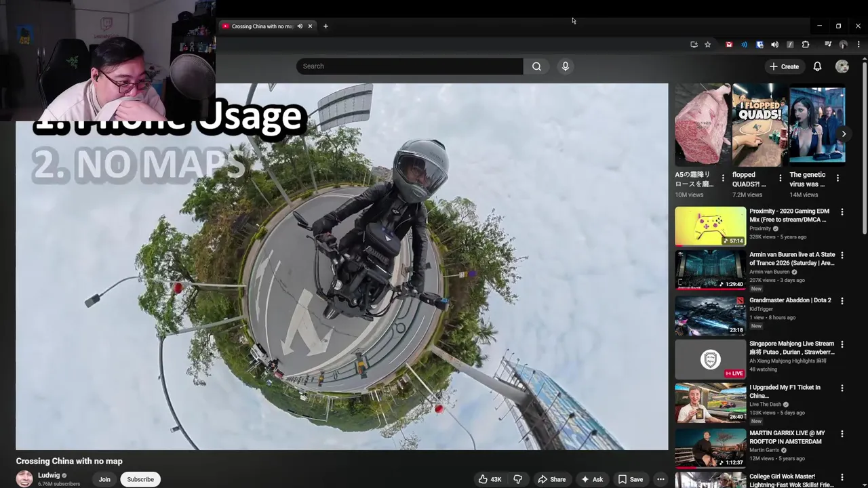
Task: Open Grandmaster Abaddon options menu
Action: (x=842, y=300)
